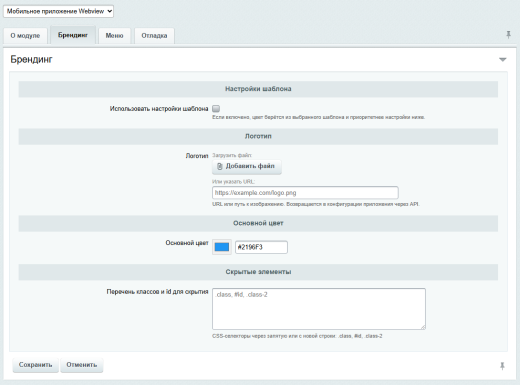520x385 pixels.
Task: Go to the Отладка tab
Action: pyautogui.click(x=154, y=36)
